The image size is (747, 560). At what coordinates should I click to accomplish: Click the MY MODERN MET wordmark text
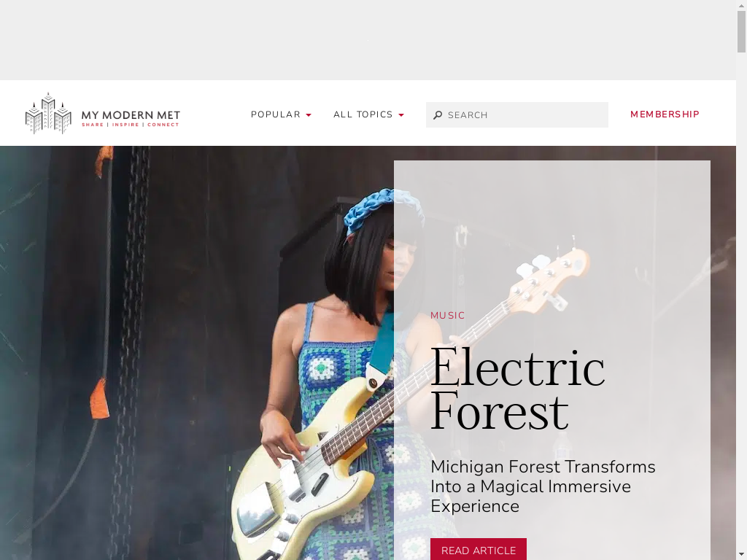tap(131, 114)
